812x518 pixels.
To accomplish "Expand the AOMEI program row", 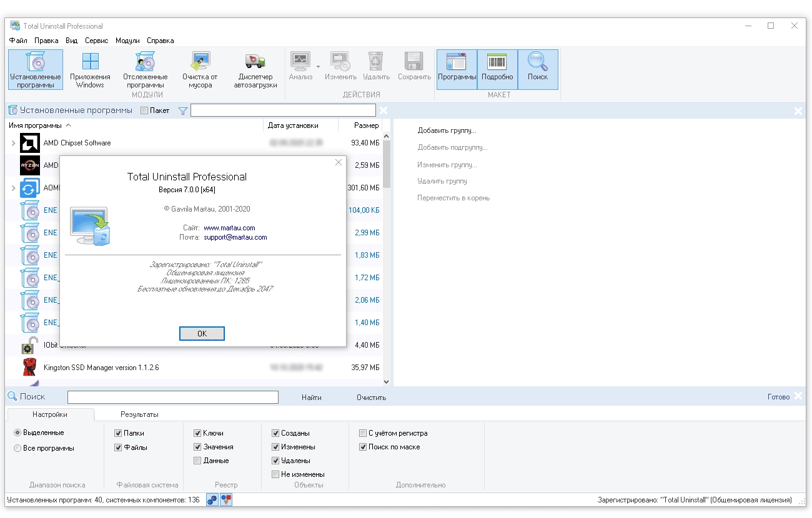I will pos(13,188).
